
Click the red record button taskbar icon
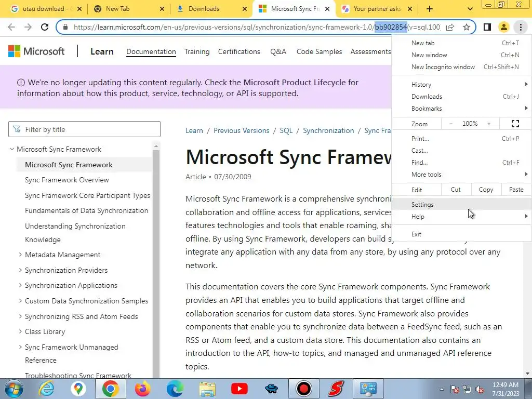[x=303, y=389]
